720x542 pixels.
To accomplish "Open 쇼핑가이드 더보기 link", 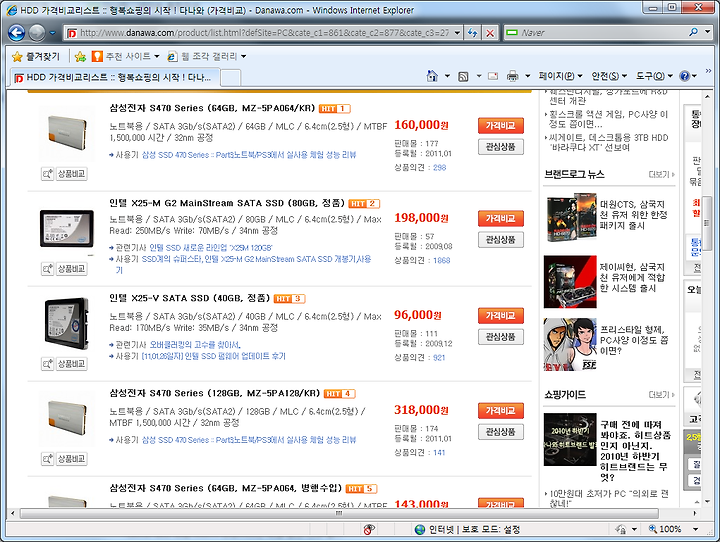I will (661, 395).
